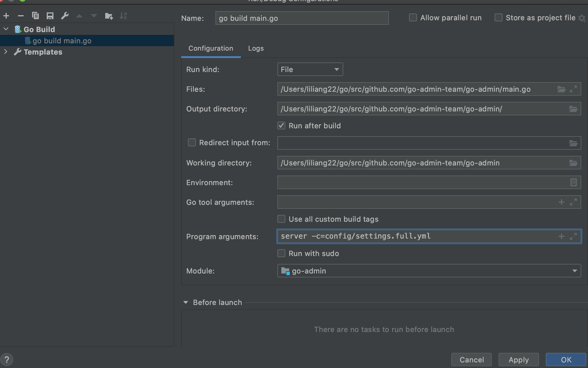Click the create new folder icon
This screenshot has width=588, height=368.
point(109,16)
